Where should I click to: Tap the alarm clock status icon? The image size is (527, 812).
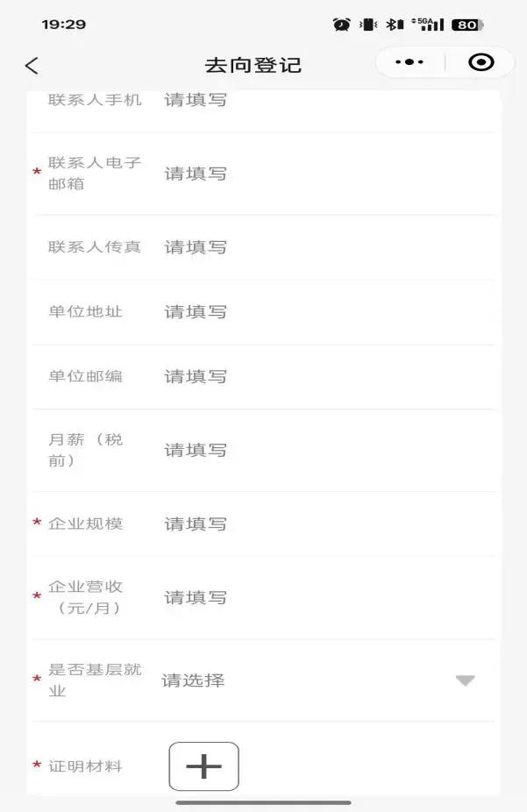click(x=341, y=25)
